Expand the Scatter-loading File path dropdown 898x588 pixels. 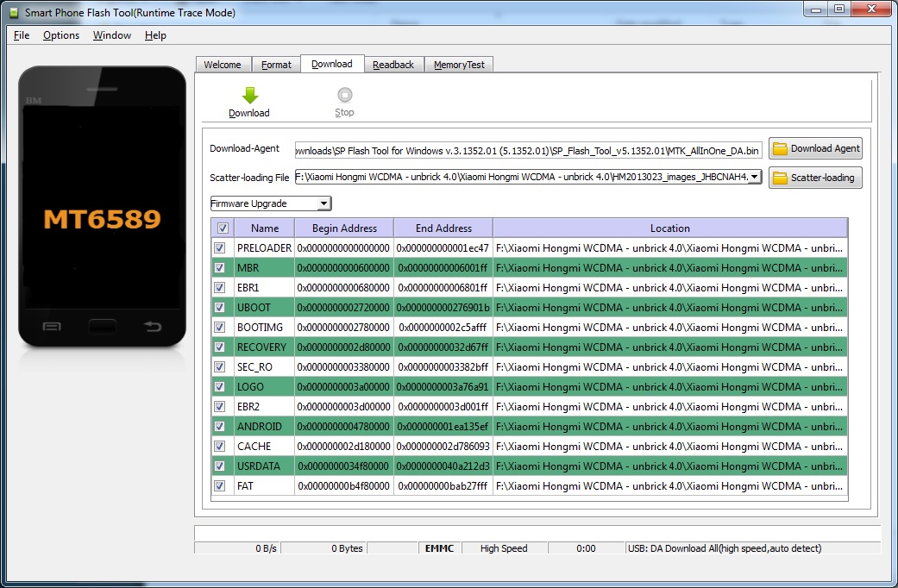[x=755, y=177]
